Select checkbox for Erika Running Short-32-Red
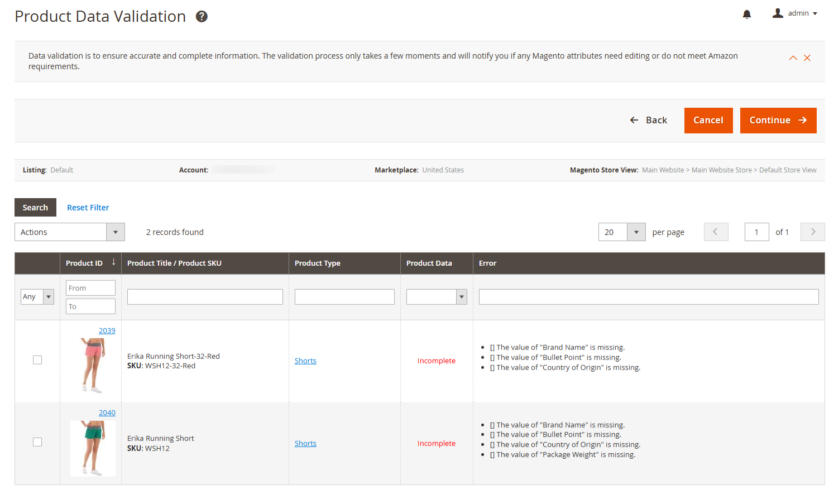Image resolution: width=829 pixels, height=504 pixels. coord(37,360)
